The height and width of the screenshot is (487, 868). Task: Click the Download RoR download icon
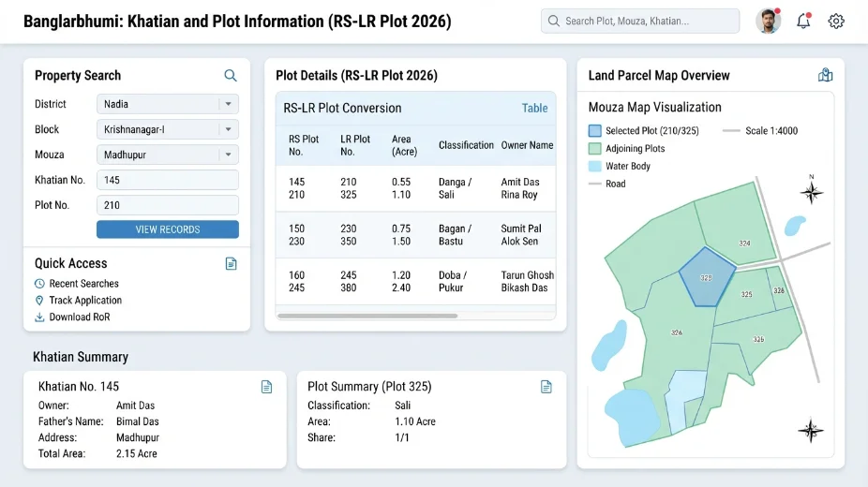pos(39,317)
